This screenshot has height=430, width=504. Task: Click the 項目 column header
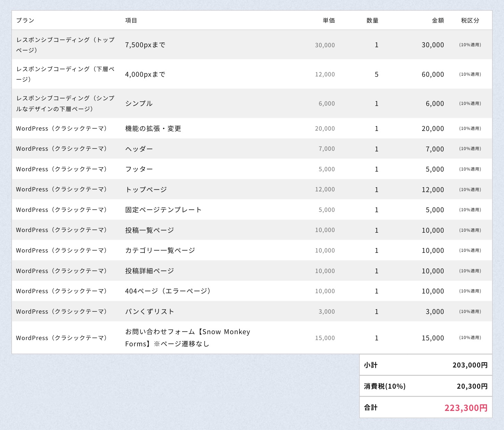click(x=131, y=20)
